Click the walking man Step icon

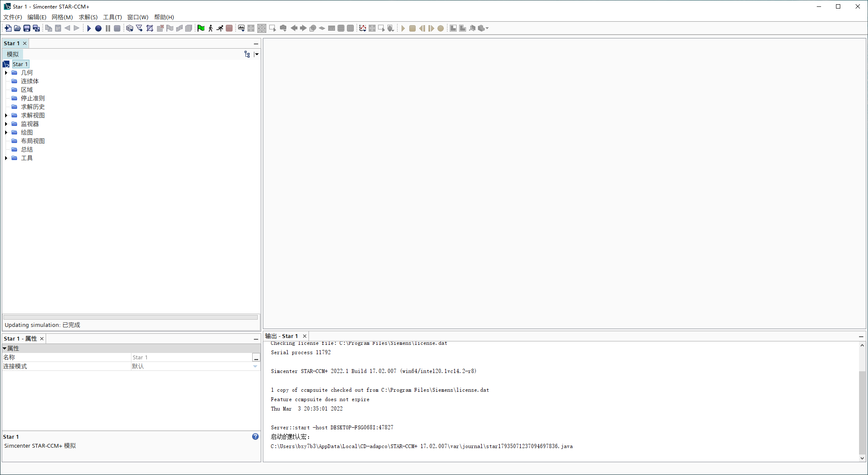[x=210, y=28]
